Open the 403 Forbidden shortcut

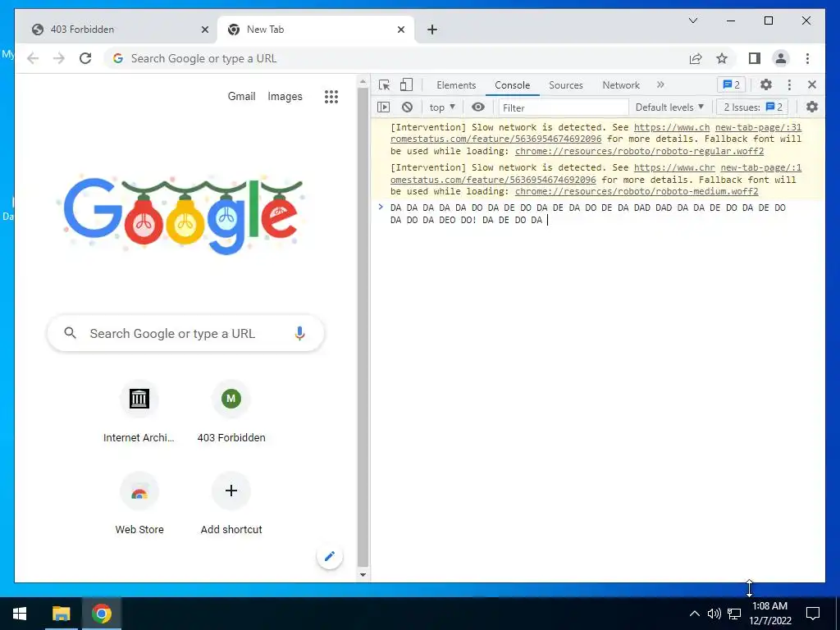(x=231, y=413)
